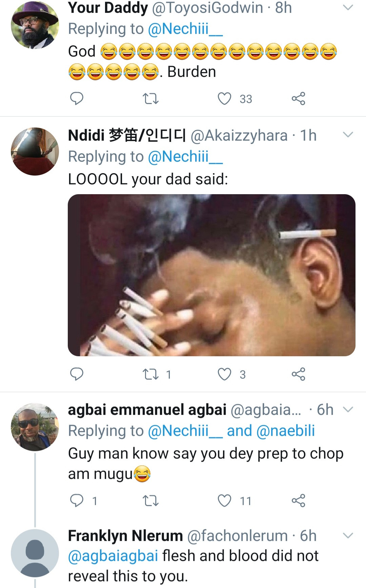Open the cigarette meme image

(211, 275)
